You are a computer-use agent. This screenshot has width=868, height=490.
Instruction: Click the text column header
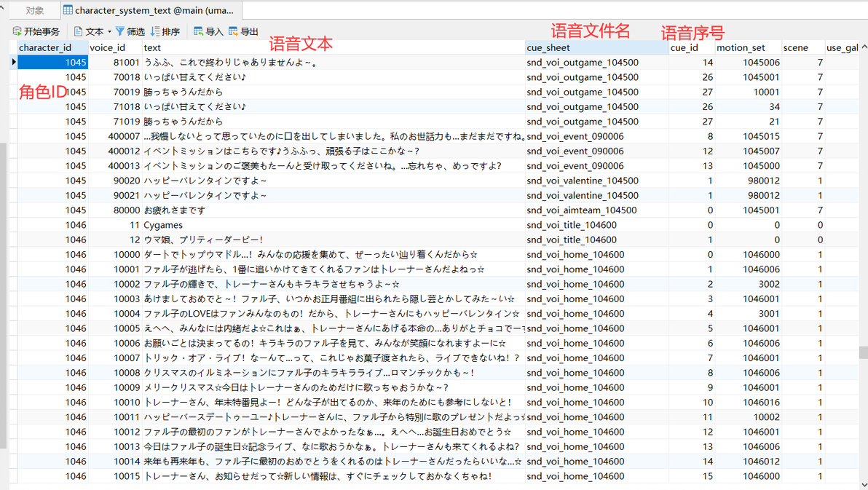point(334,47)
